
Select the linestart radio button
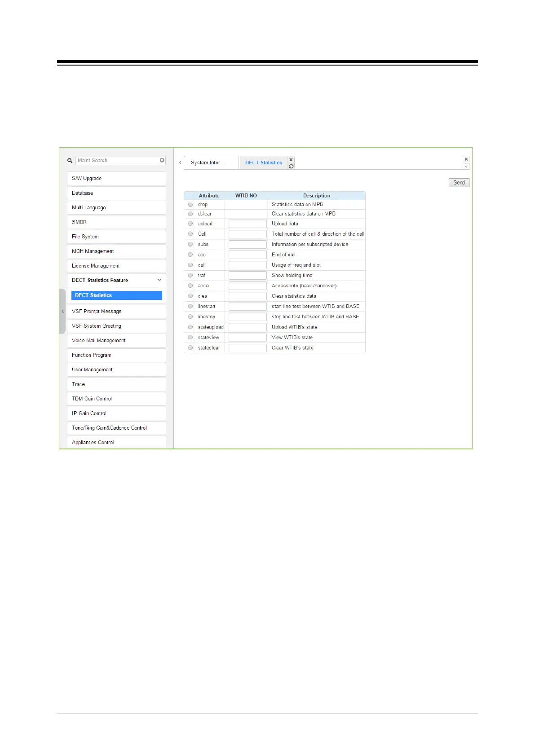(190, 306)
